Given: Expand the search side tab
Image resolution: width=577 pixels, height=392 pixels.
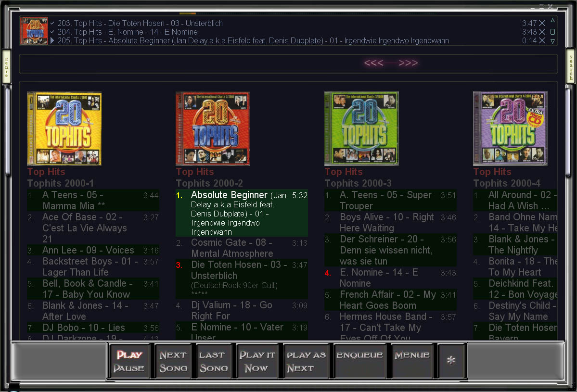Looking at the screenshot, I should [x=571, y=66].
